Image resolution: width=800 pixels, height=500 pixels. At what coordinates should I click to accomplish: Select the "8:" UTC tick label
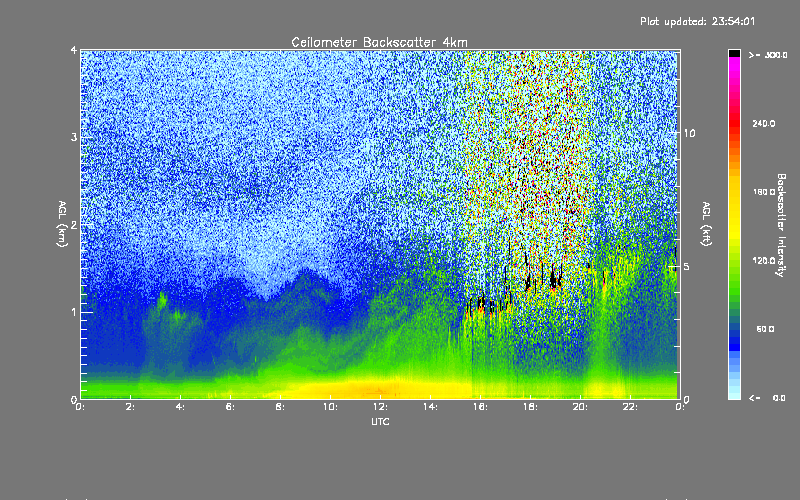tap(281, 407)
